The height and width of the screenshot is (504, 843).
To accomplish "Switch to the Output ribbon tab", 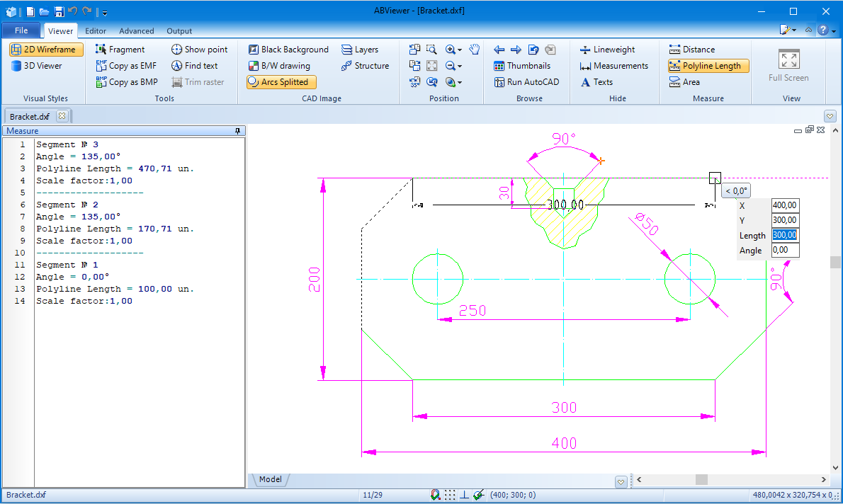I will (179, 31).
